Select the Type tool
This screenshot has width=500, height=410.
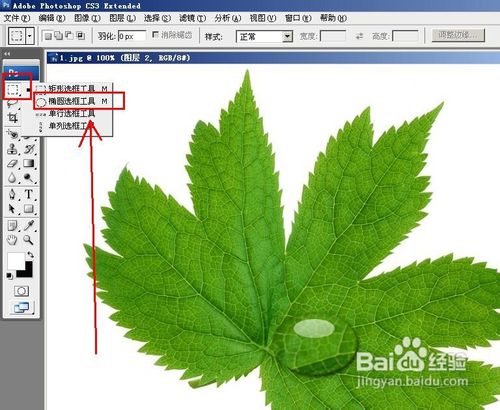[29, 194]
